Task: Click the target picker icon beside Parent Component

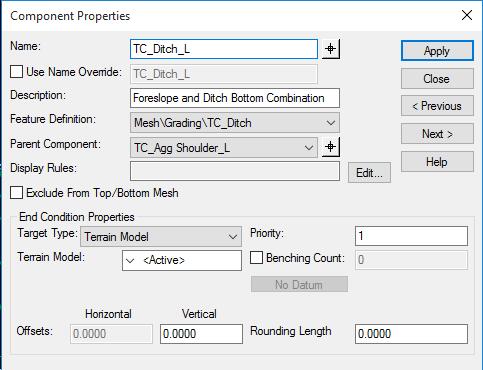Action: pyautogui.click(x=331, y=147)
